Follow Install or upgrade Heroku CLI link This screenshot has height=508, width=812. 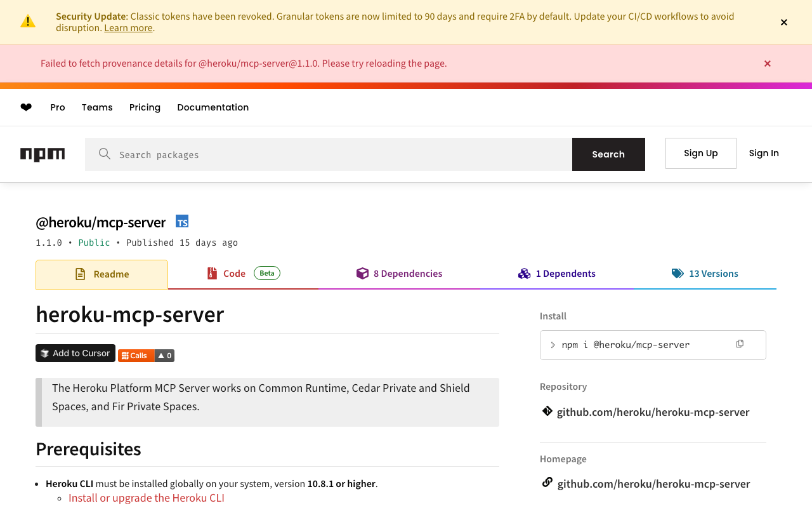click(147, 498)
